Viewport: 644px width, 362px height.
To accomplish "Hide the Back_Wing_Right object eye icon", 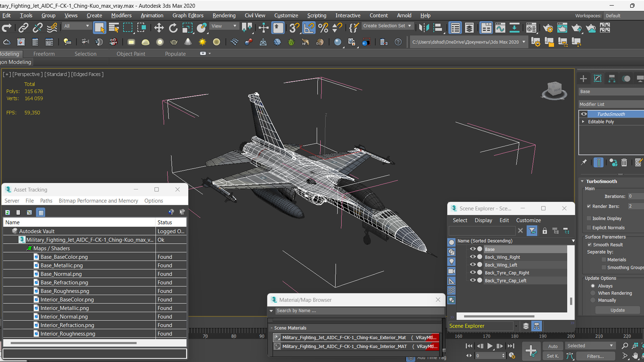I will point(473,257).
